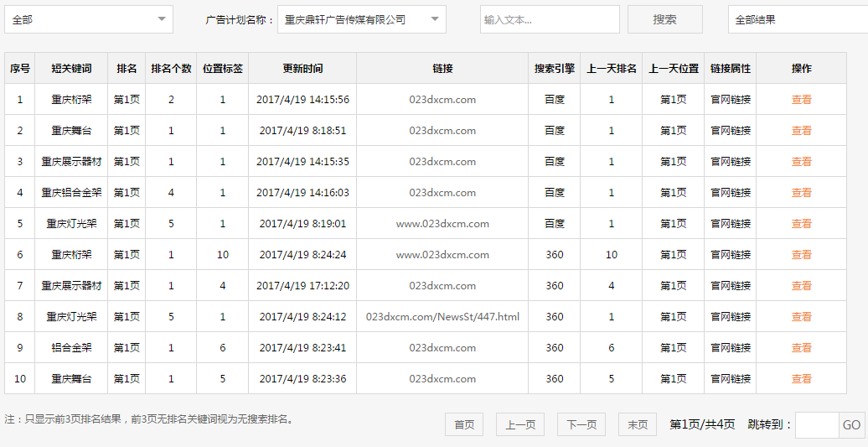Image resolution: width=868 pixels, height=447 pixels.
Task: Click the 排名个数 column header
Action: [x=171, y=68]
